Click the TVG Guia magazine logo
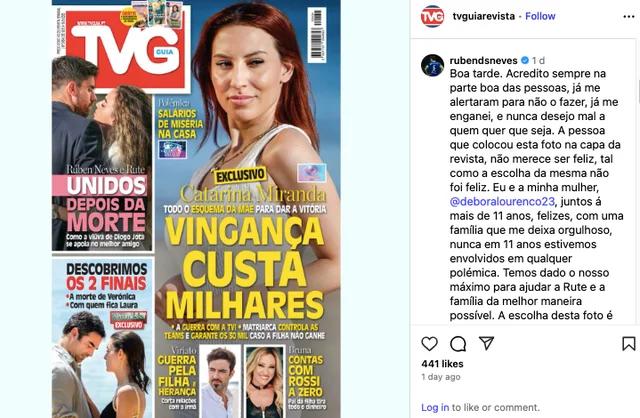The height and width of the screenshot is (418, 640). point(128,49)
